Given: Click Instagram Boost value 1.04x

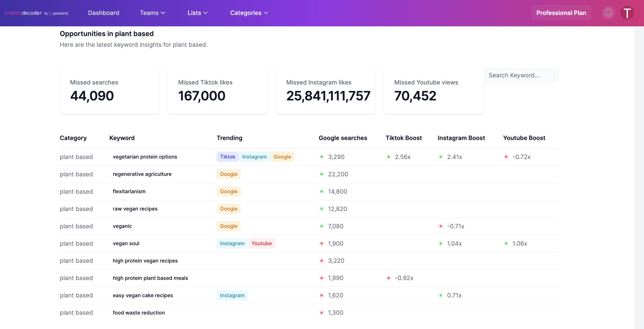Looking at the screenshot, I should coord(454,243).
